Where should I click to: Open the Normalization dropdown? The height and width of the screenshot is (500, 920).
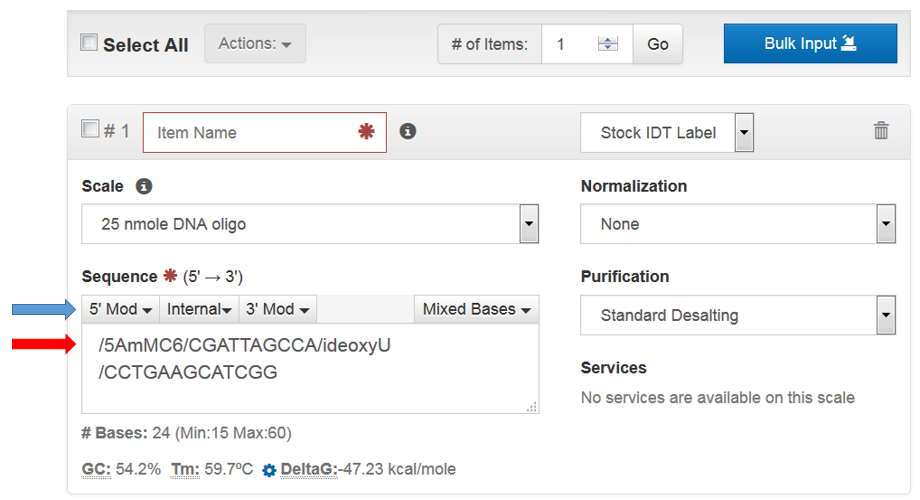tap(885, 224)
